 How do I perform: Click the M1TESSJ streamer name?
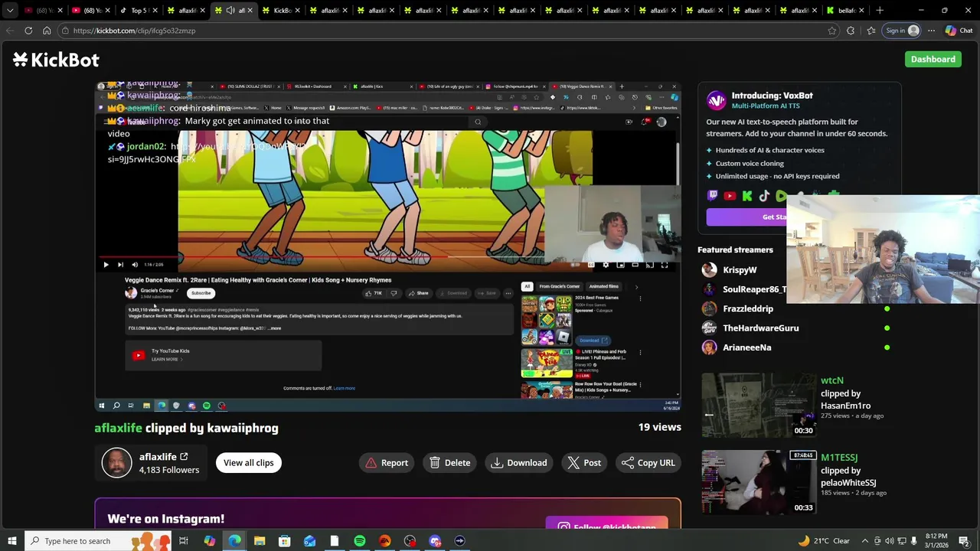click(839, 458)
